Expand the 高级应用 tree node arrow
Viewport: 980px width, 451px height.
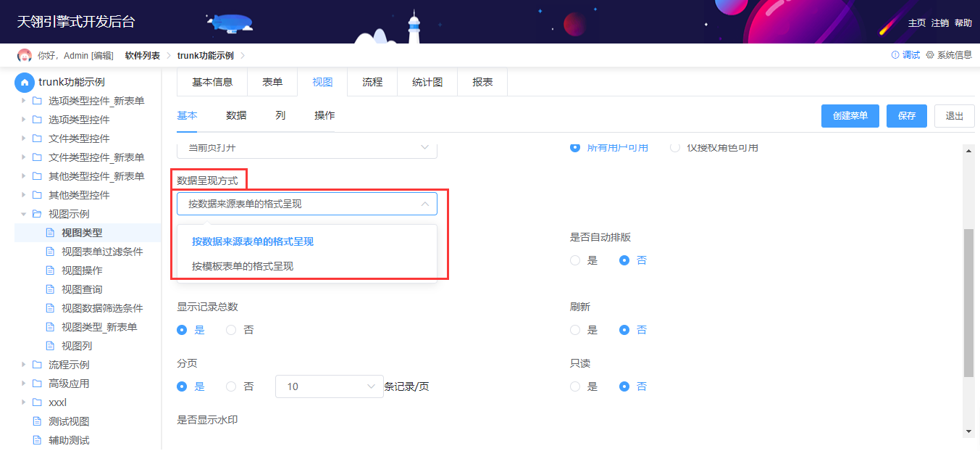click(x=24, y=384)
